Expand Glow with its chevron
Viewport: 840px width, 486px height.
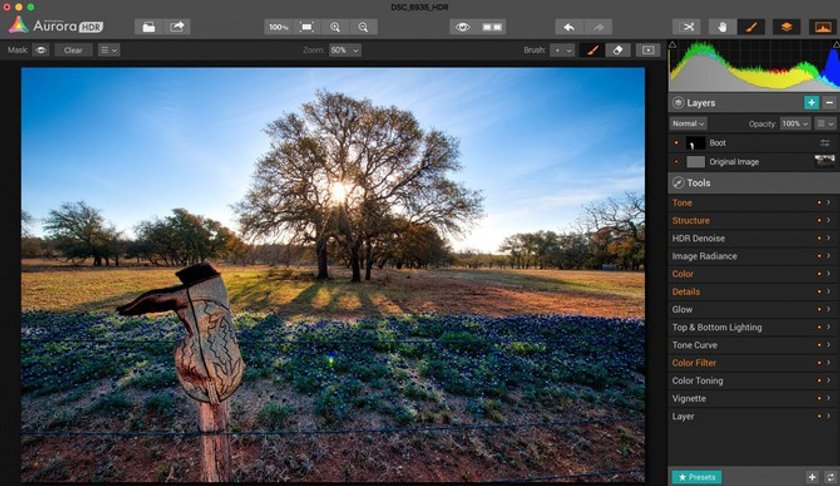tap(828, 309)
